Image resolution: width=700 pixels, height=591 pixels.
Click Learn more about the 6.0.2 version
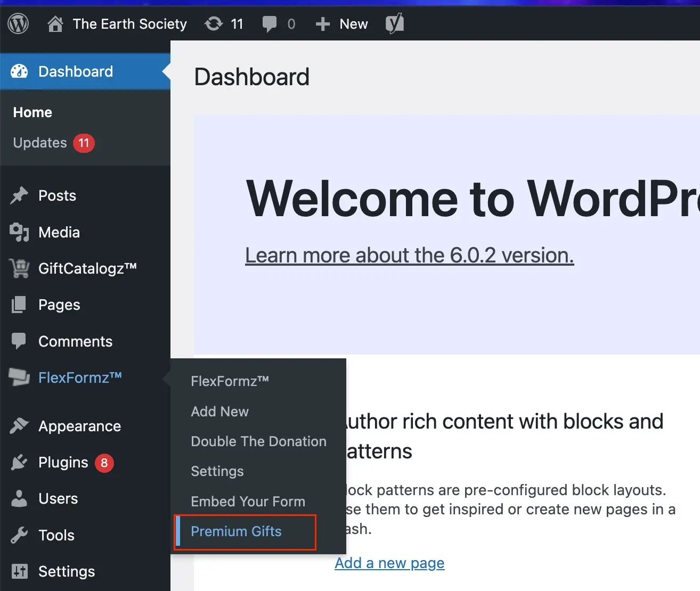409,256
